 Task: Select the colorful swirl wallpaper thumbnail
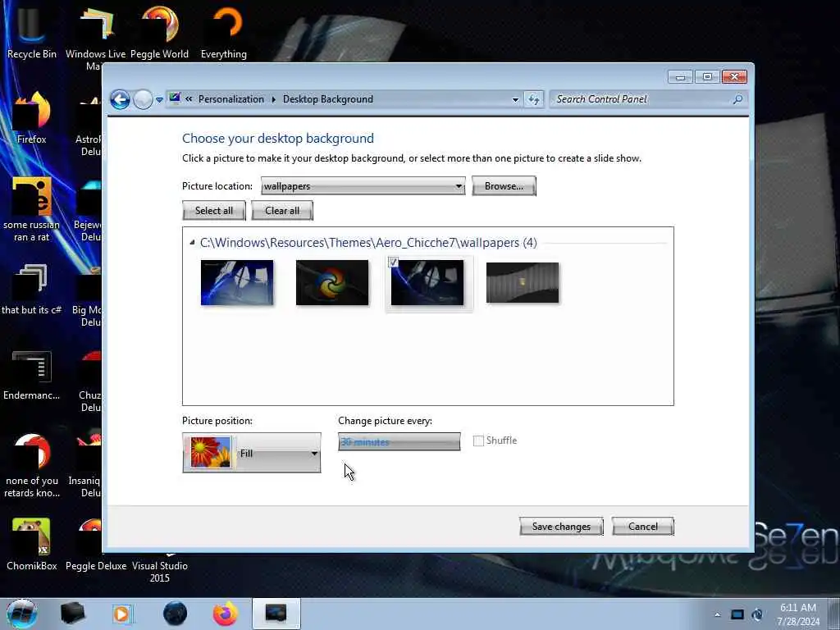point(332,283)
